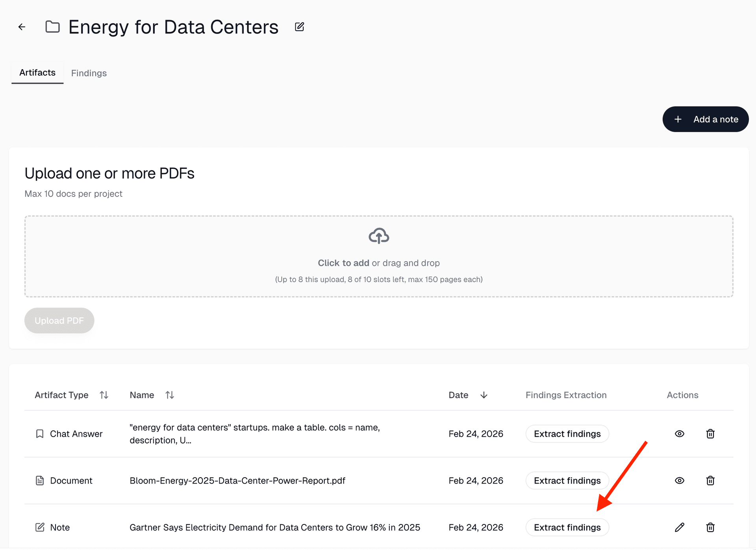Sort table by Artifact Type
The image size is (756, 550).
click(x=104, y=395)
